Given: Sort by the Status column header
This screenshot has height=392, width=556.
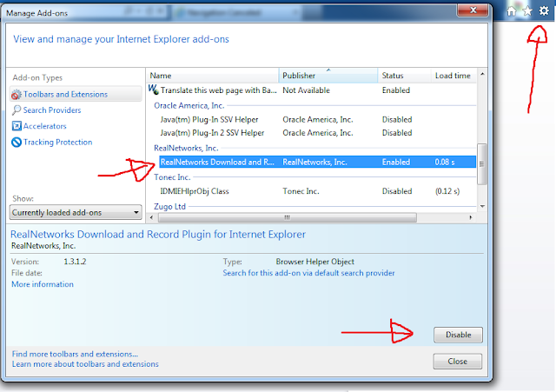Looking at the screenshot, I should [405, 76].
